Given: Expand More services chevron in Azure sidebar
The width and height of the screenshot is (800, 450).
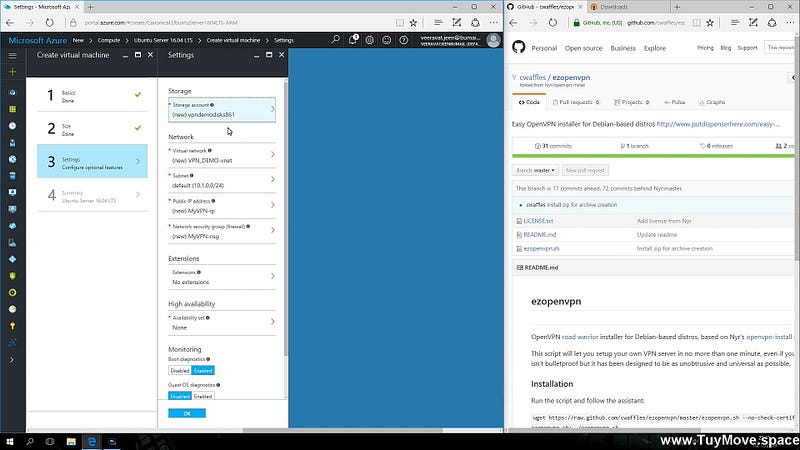Looking at the screenshot, I should pyautogui.click(x=12, y=360).
